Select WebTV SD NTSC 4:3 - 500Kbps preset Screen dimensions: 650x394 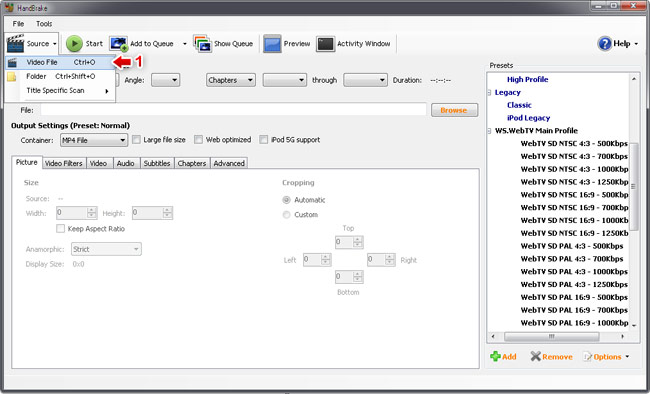pos(574,143)
